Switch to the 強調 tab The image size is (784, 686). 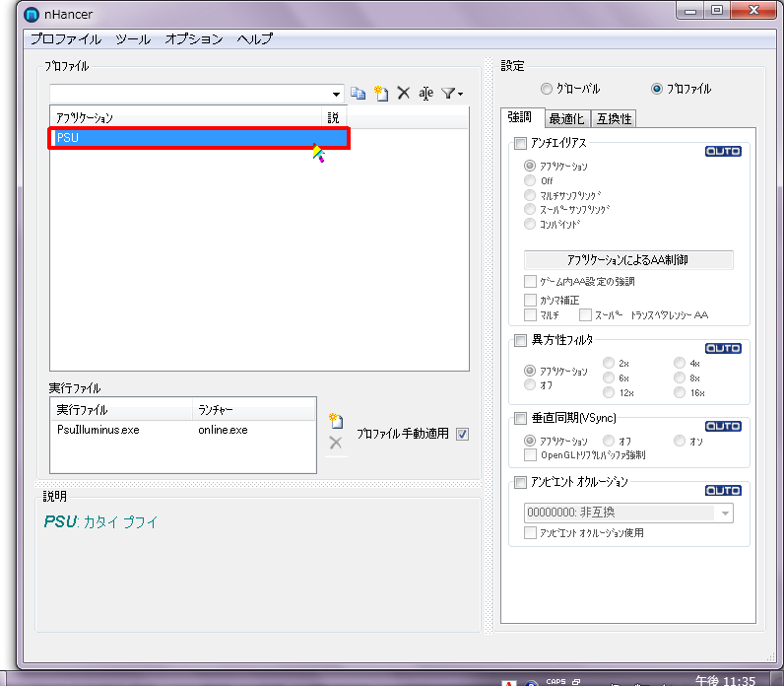pos(520,117)
